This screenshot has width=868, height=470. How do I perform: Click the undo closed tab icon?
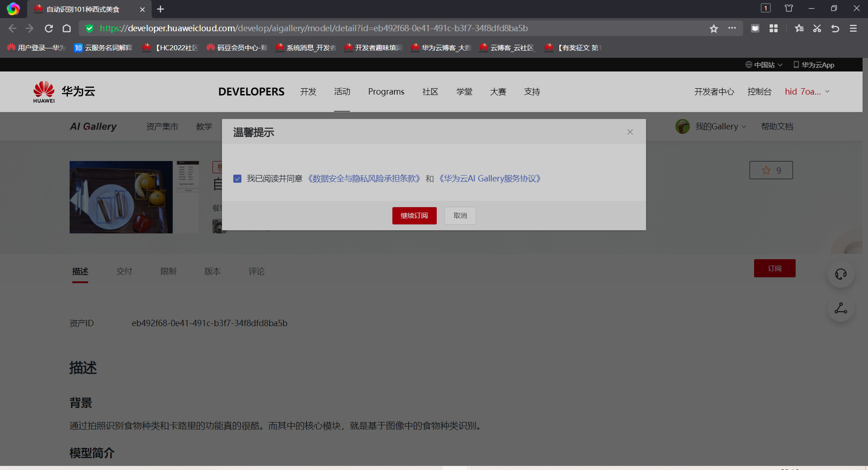[835, 28]
